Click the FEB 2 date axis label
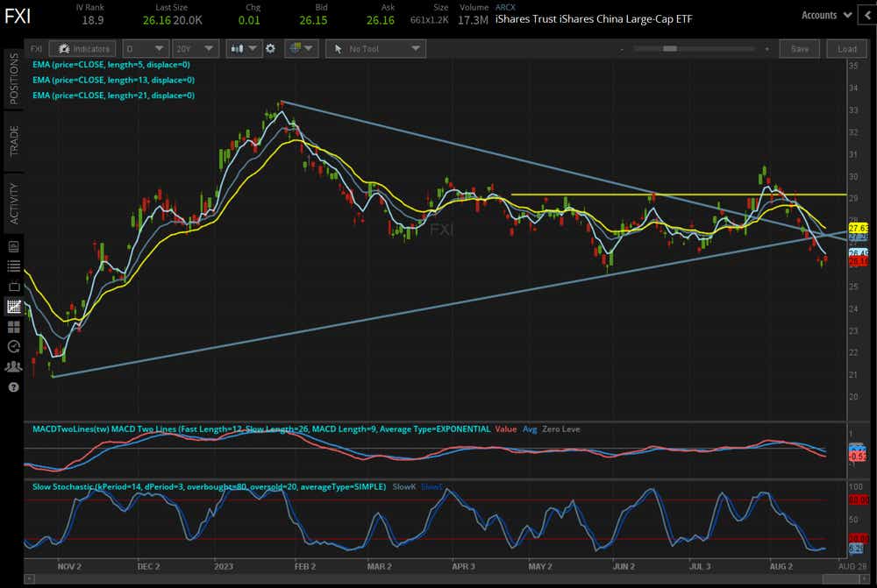This screenshot has height=588, width=877. 305,567
